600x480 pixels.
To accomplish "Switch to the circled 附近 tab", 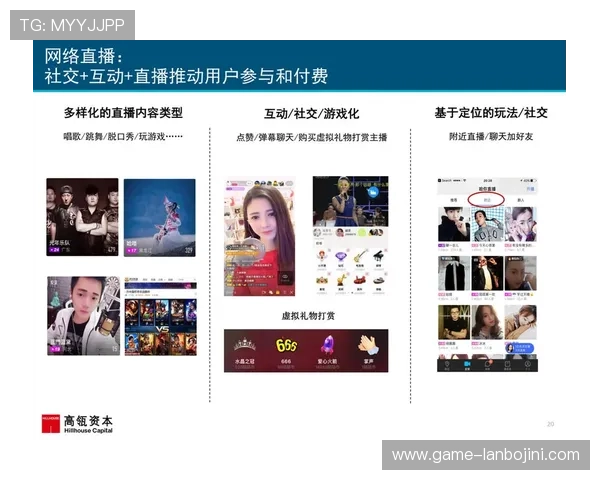I will click(x=486, y=200).
